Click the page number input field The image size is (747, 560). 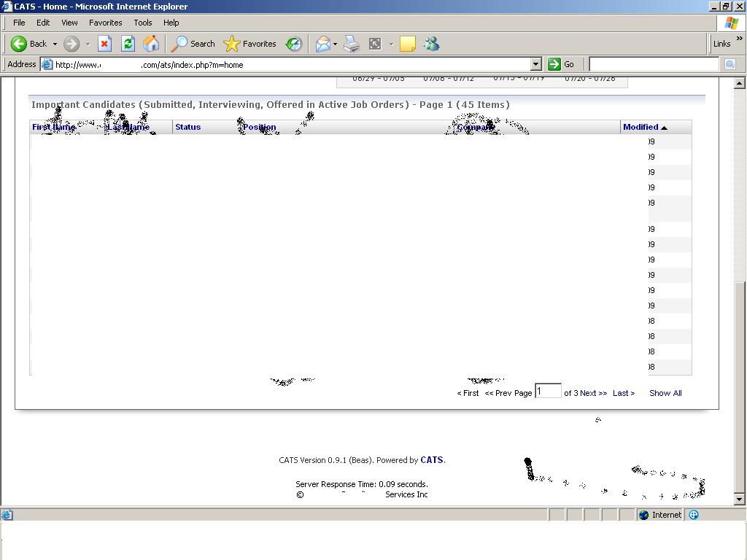(x=548, y=392)
